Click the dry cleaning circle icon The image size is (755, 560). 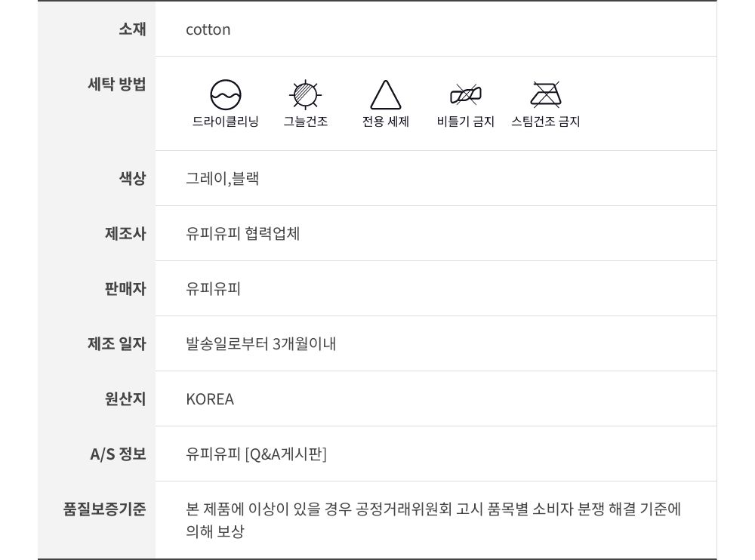tap(226, 95)
